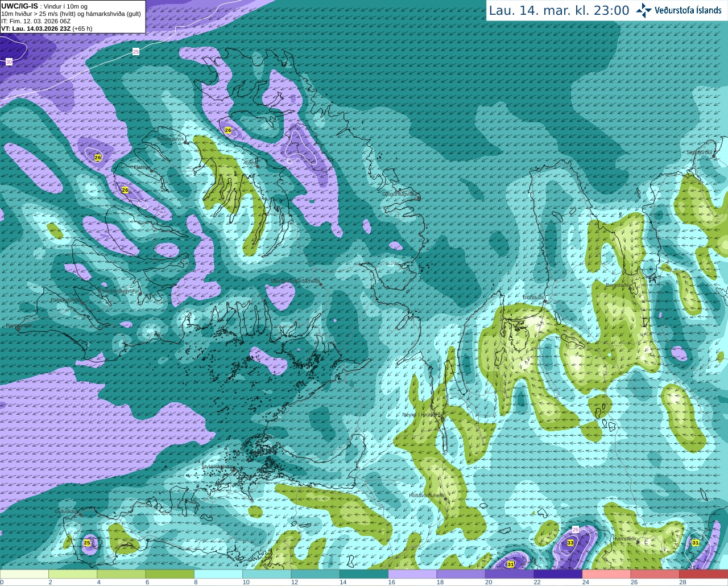Click the Gjögurflugvöllur station label
The image size is (728, 586).
400,194
